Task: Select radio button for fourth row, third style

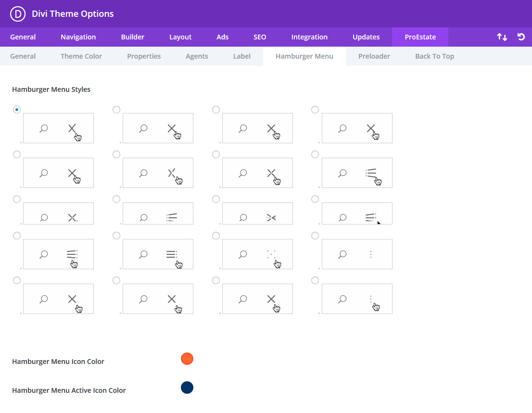Action: pos(216,236)
